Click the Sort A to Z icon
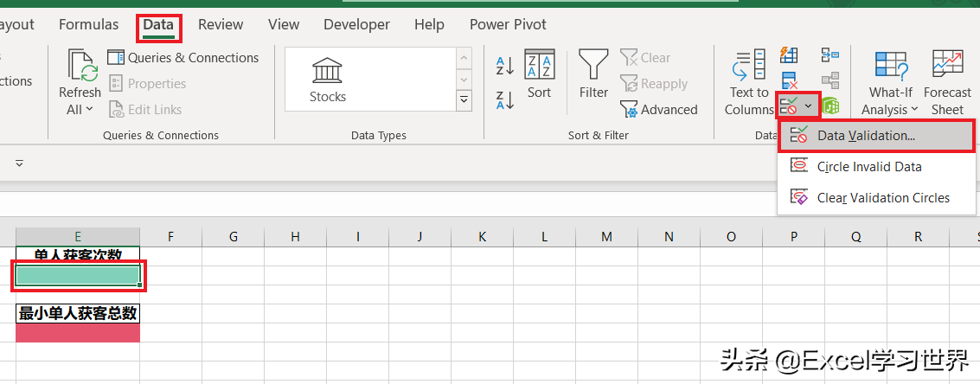The height and width of the screenshot is (384, 980). [x=505, y=66]
